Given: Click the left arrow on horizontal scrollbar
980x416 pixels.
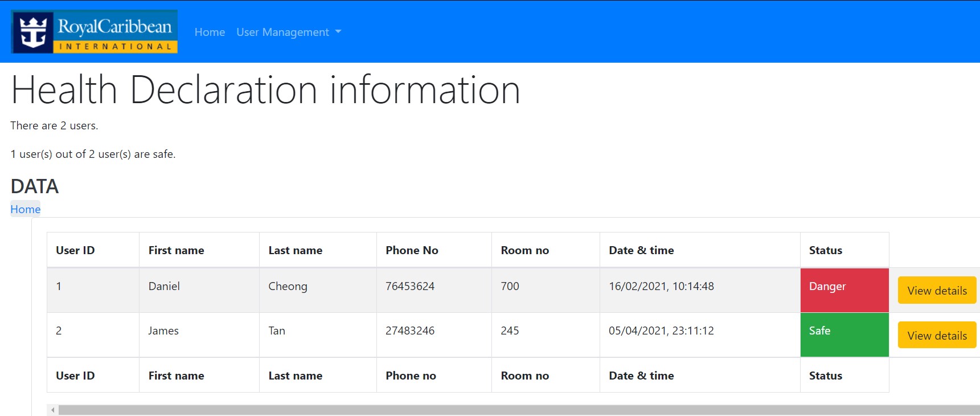Looking at the screenshot, I should [x=53, y=410].
